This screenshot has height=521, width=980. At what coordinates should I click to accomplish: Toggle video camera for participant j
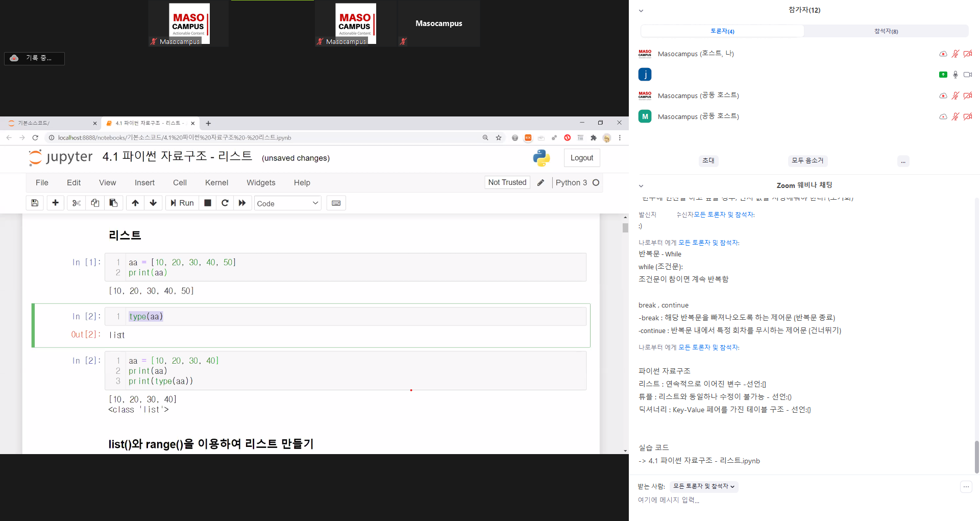[967, 75]
